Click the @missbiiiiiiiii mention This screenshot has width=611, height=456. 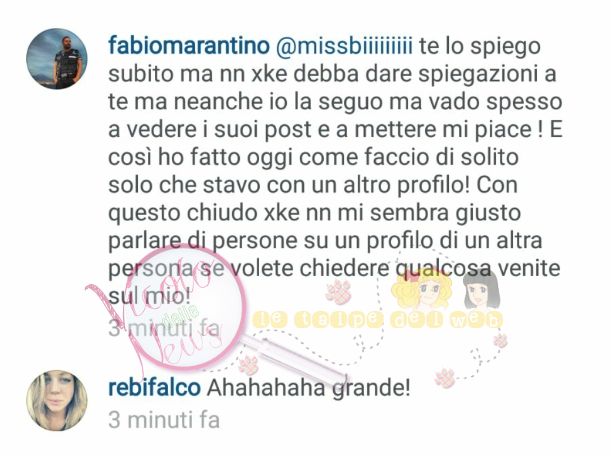(344, 46)
